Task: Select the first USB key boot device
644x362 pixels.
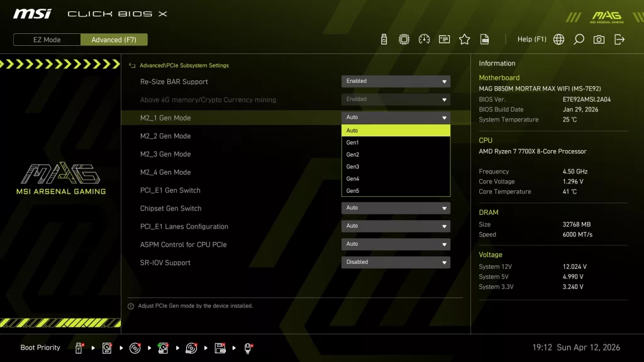Action: pos(79,348)
